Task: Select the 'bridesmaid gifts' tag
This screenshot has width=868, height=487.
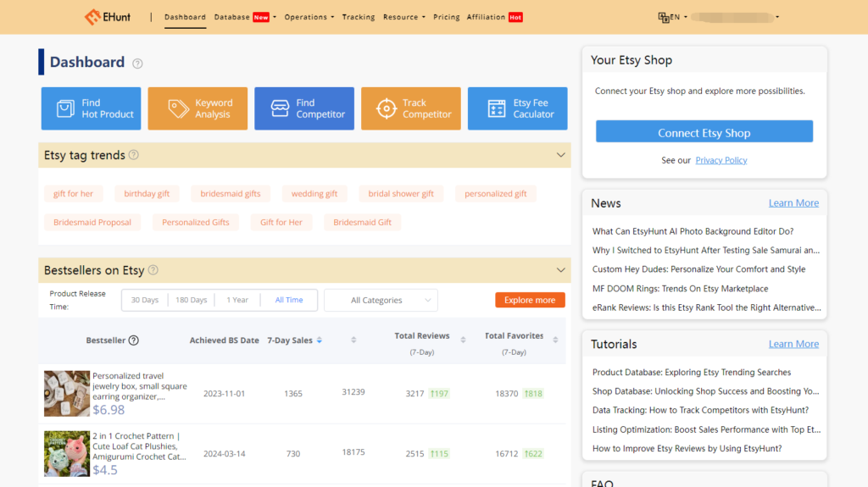Action: click(231, 194)
